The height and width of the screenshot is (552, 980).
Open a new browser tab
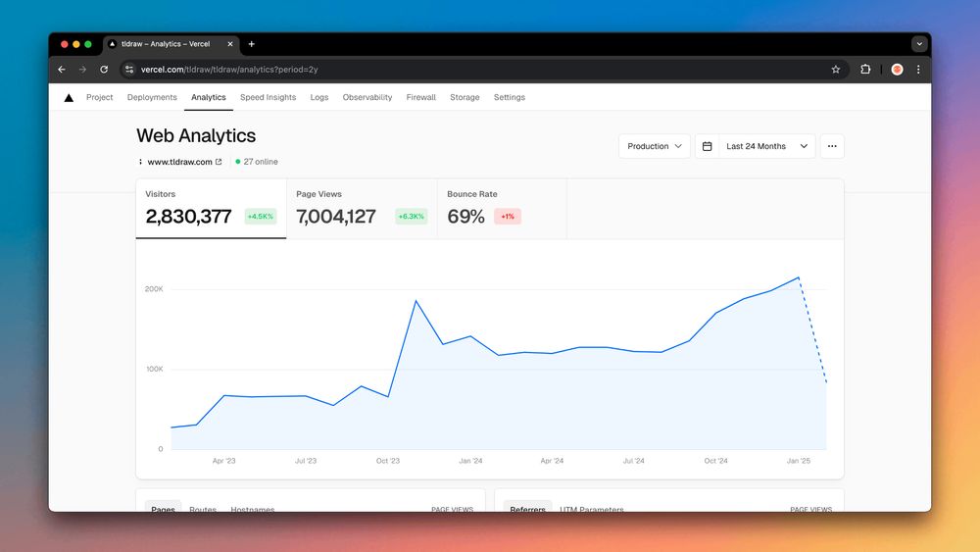pos(251,44)
